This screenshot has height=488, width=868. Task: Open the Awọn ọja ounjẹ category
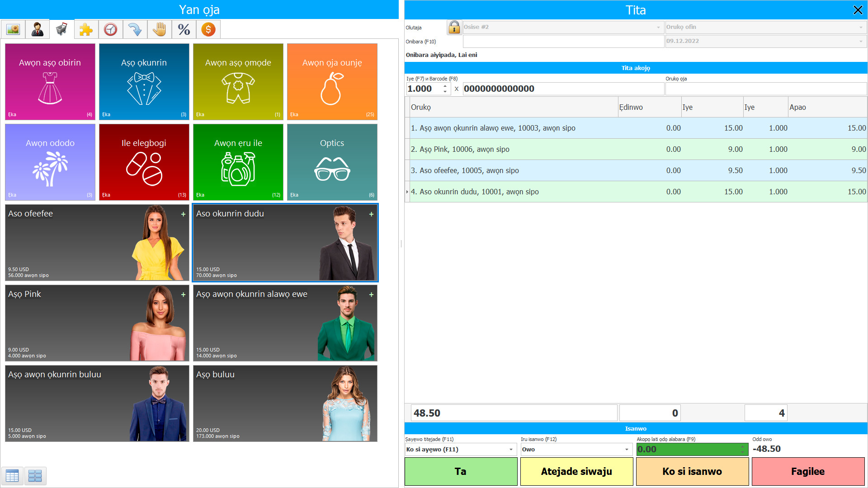point(332,81)
